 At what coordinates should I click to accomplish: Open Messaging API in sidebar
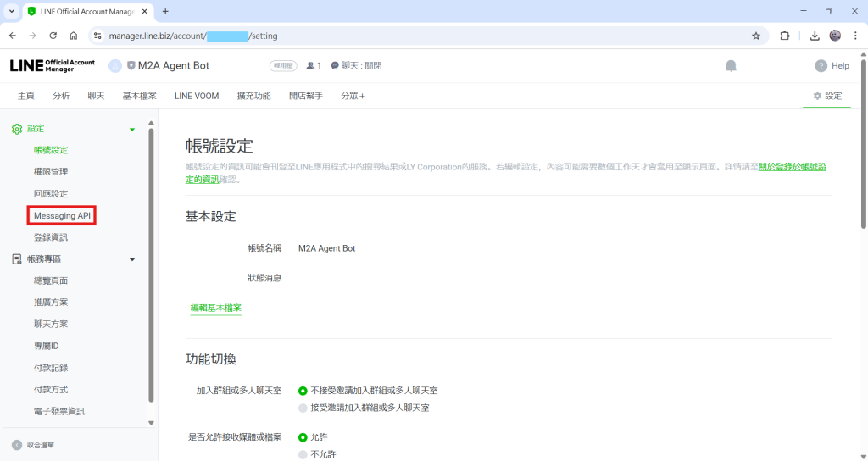62,215
